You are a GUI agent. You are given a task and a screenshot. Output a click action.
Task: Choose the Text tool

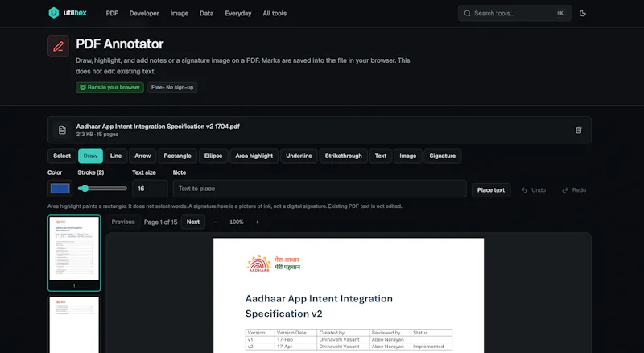click(381, 156)
